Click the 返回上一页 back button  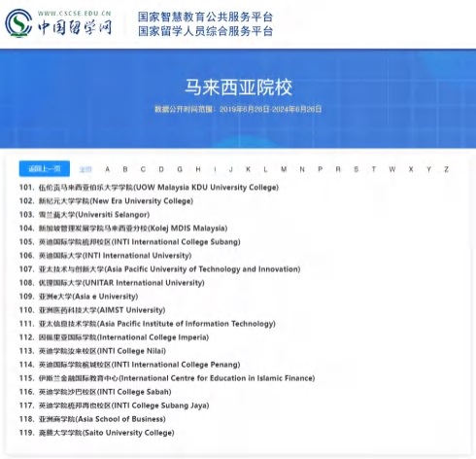(45, 168)
